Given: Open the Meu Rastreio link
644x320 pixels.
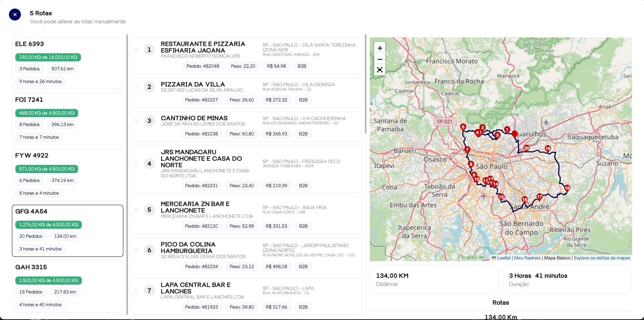Looking at the screenshot, I should pyautogui.click(x=527, y=258).
